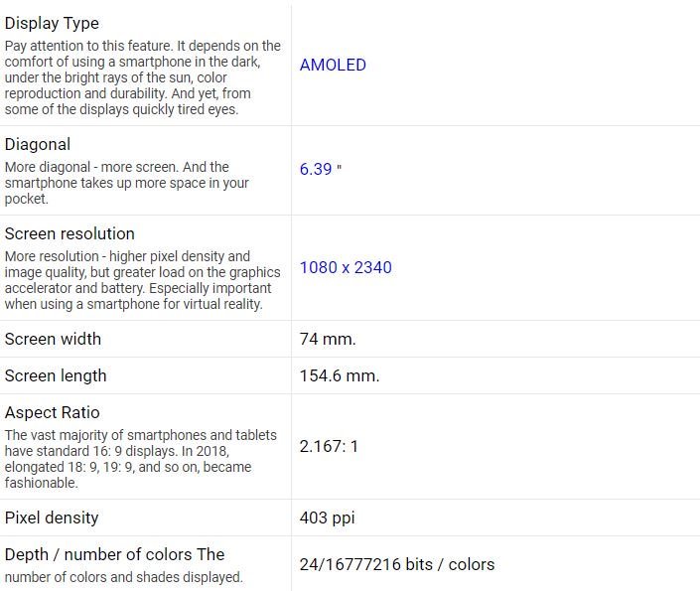Select the 403 ppi value
700x591 pixels.
[x=327, y=517]
